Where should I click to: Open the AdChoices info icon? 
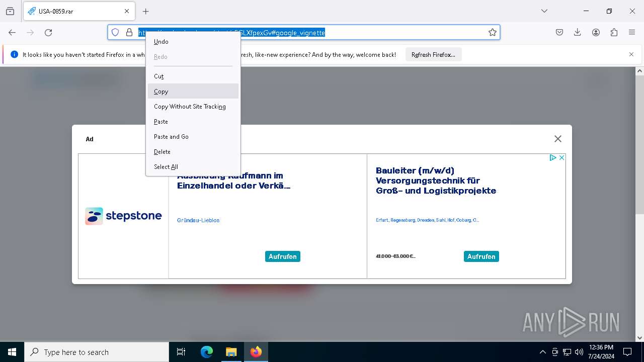(553, 158)
